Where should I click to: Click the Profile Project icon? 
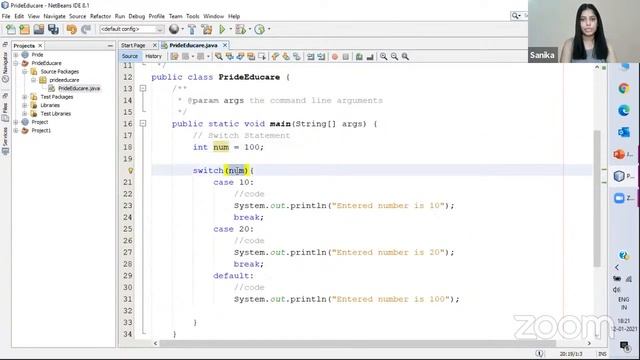[259, 29]
